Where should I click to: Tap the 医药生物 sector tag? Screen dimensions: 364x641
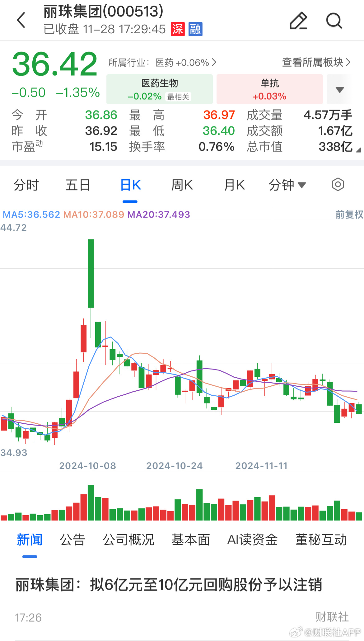[x=159, y=89]
